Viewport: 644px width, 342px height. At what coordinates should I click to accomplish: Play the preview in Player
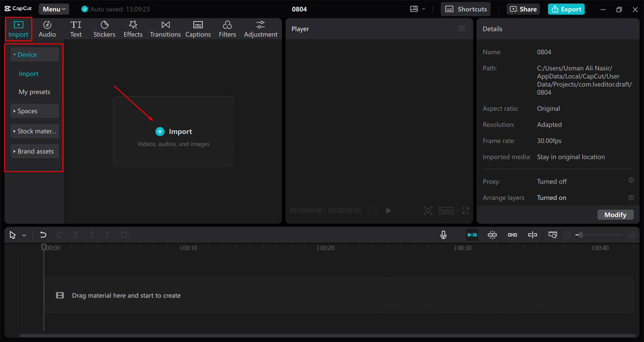coord(388,211)
